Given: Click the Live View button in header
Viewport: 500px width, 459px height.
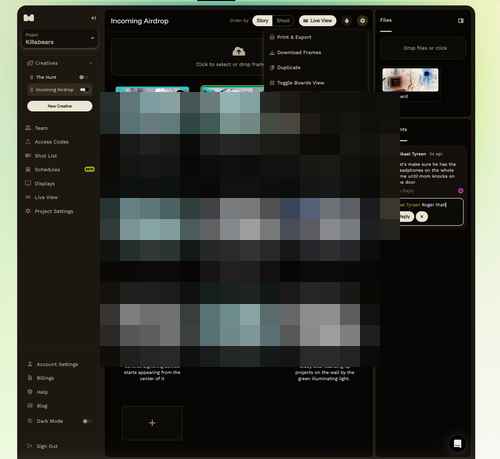Looking at the screenshot, I should point(318,21).
